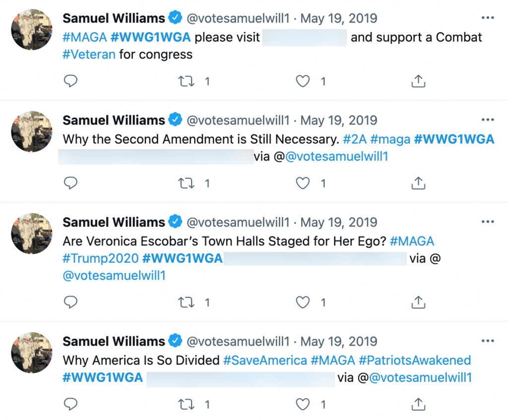Open the more options menu on the first tweet
This screenshot has height=420, width=508.
coord(488,16)
